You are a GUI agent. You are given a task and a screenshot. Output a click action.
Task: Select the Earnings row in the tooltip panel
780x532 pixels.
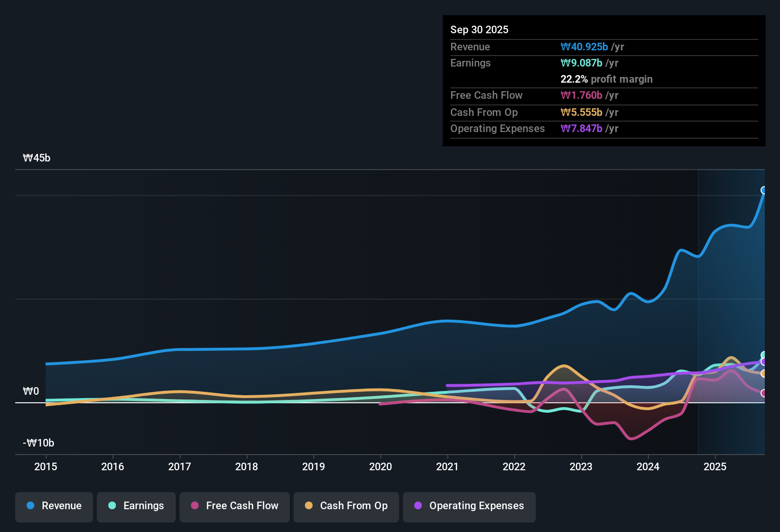coord(603,63)
